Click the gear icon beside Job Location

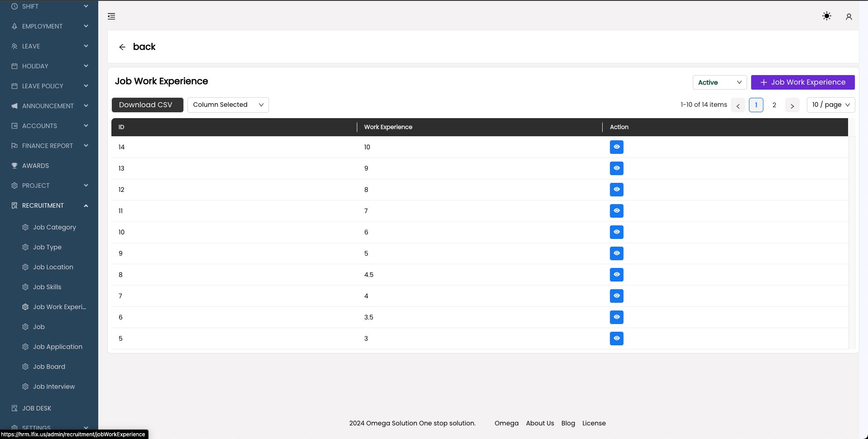tap(25, 267)
